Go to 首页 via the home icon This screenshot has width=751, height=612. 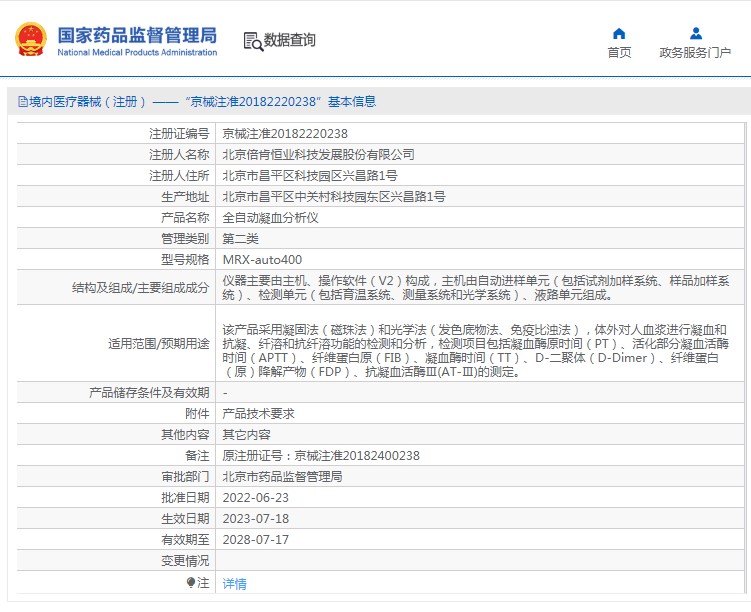point(619,34)
